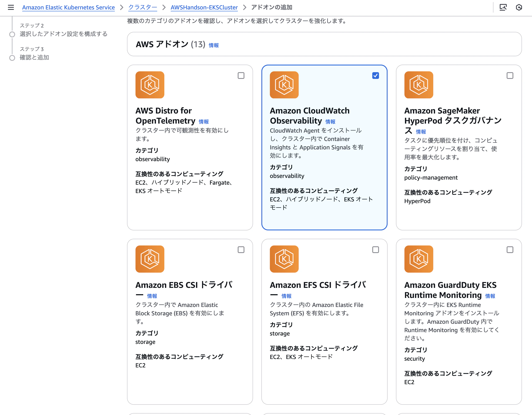Image resolution: width=532 pixels, height=415 pixels.
Task: Click AWS Distro for OpenTelemetry EKS icon
Action: point(150,85)
